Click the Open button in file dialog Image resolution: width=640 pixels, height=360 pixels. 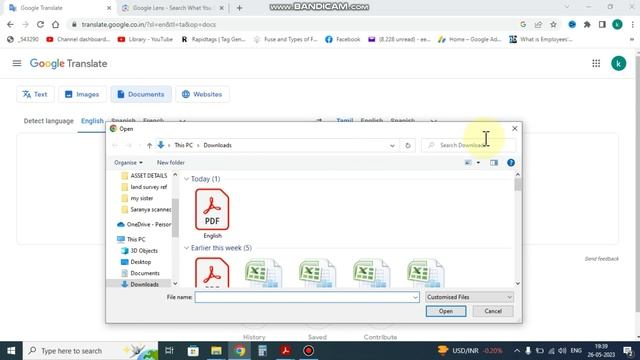pyautogui.click(x=446, y=311)
